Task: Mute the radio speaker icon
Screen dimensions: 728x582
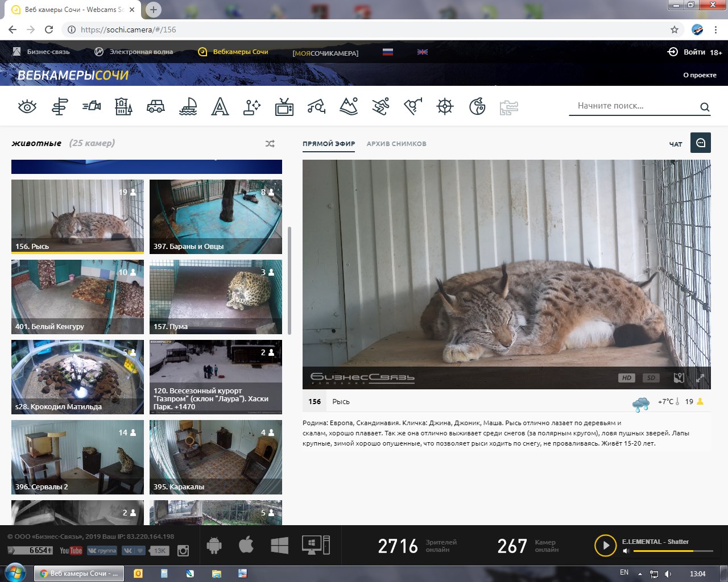Action: point(626,551)
